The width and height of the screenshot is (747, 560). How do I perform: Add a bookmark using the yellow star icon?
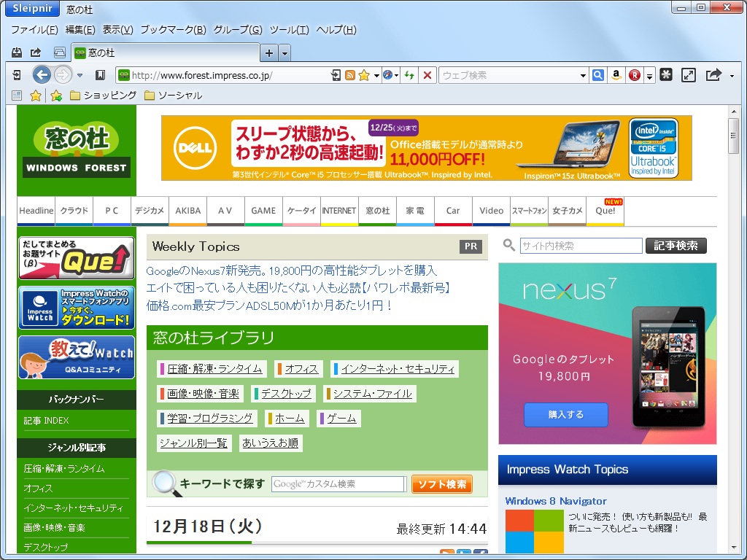[364, 75]
